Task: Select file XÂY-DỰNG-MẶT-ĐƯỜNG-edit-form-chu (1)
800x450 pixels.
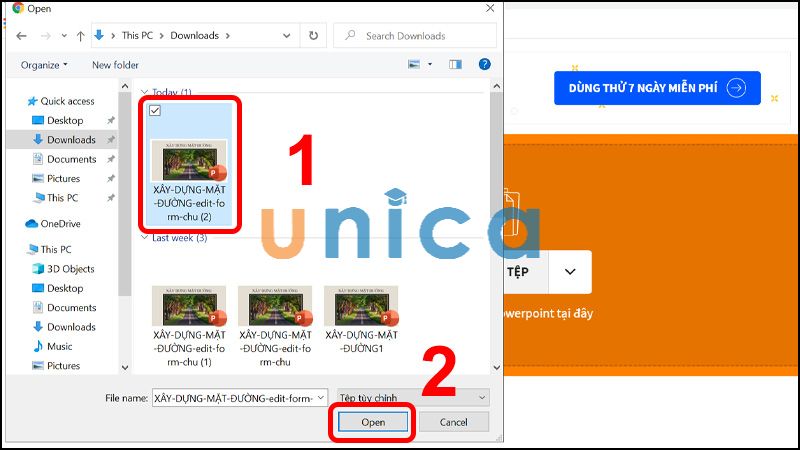Action: tap(189, 326)
